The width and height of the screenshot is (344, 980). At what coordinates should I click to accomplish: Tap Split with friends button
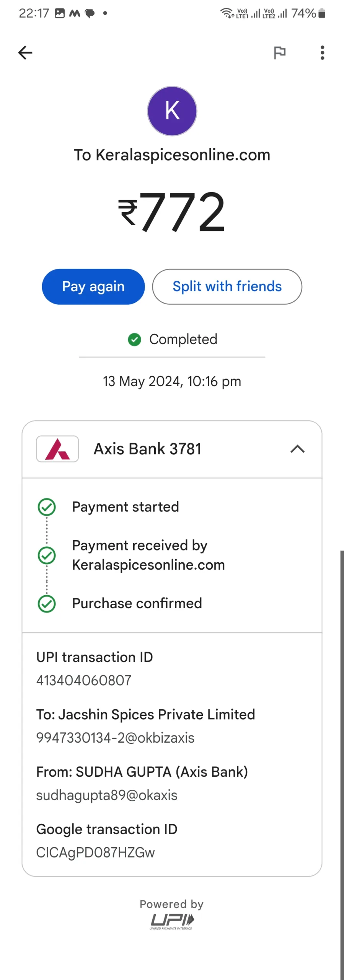coord(227,287)
